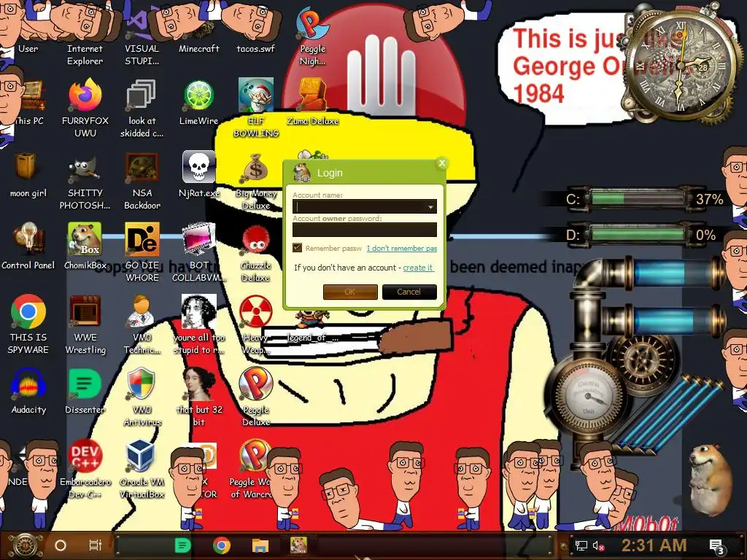Open the GO DIE WHORE Dreamweaver icon
Screen dimensions: 747x560
click(142, 252)
